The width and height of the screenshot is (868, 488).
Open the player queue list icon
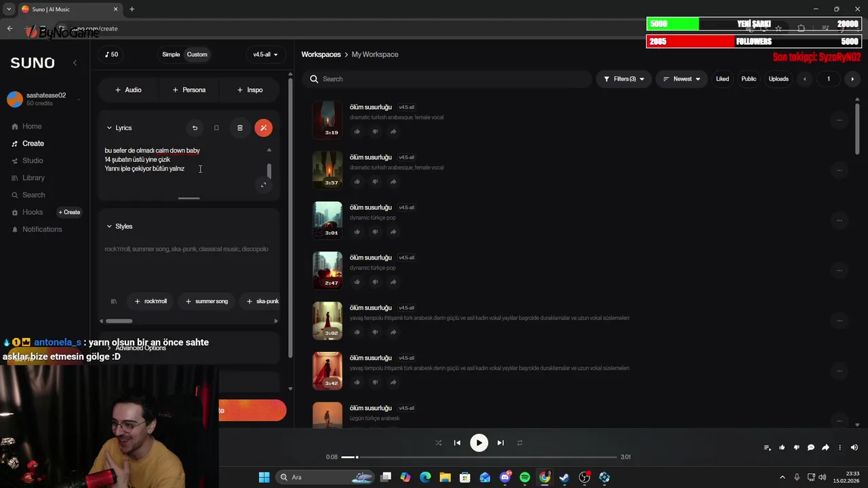(767, 447)
